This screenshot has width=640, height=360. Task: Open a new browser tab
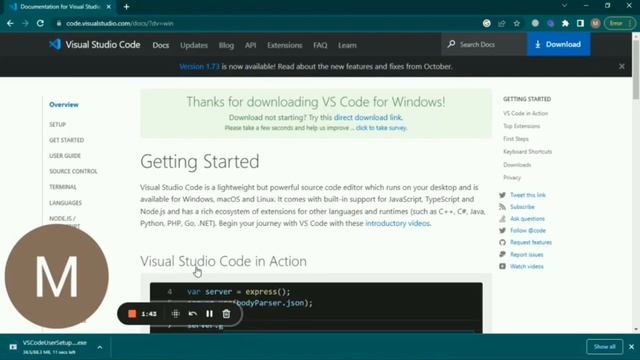(x=127, y=7)
